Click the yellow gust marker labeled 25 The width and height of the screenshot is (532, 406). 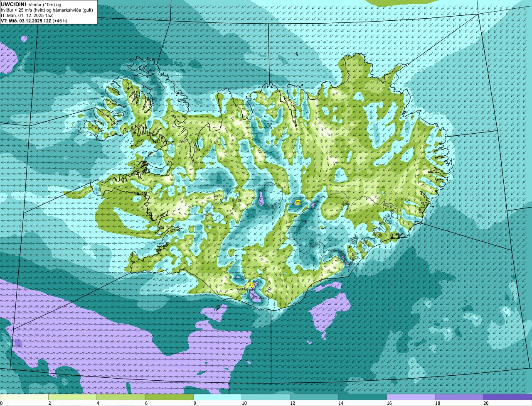point(298,202)
